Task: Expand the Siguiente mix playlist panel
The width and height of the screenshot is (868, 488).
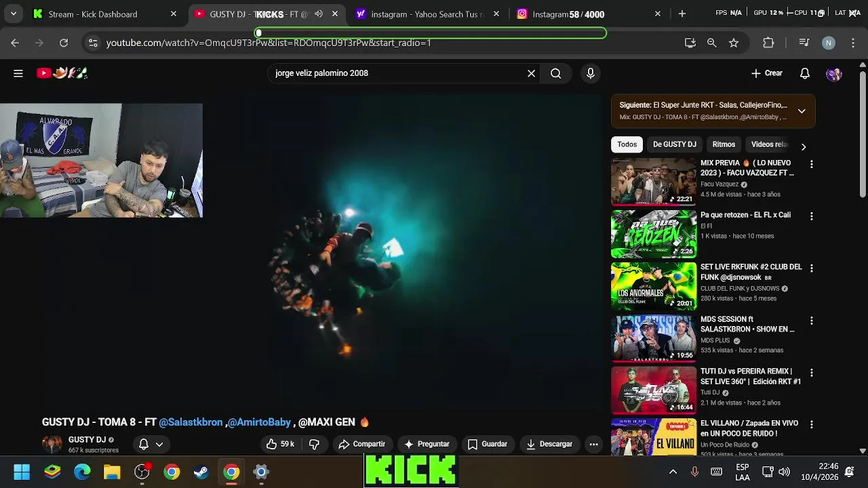Action: 802,111
